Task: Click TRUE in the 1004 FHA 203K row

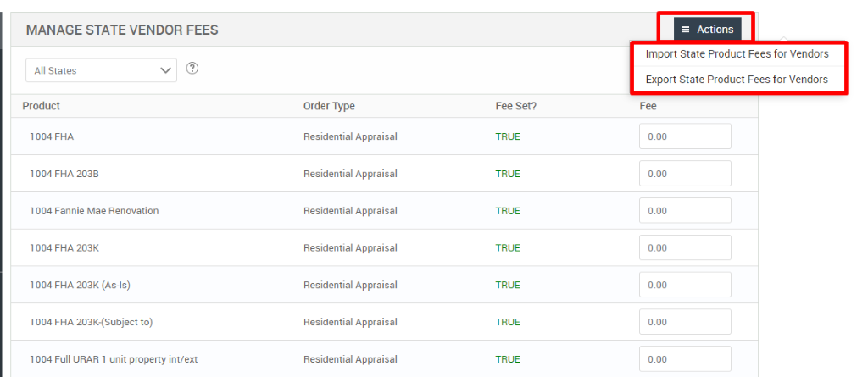Action: pos(509,248)
